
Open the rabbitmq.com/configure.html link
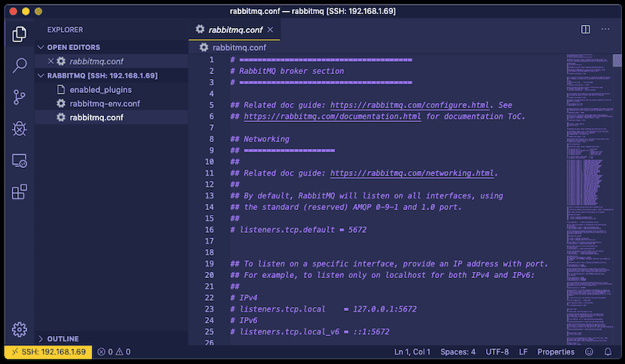(x=409, y=105)
